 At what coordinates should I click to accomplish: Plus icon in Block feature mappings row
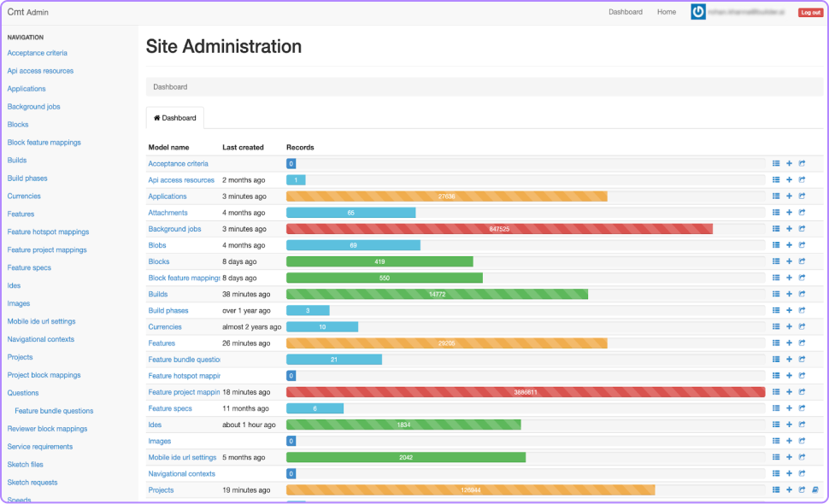(789, 278)
